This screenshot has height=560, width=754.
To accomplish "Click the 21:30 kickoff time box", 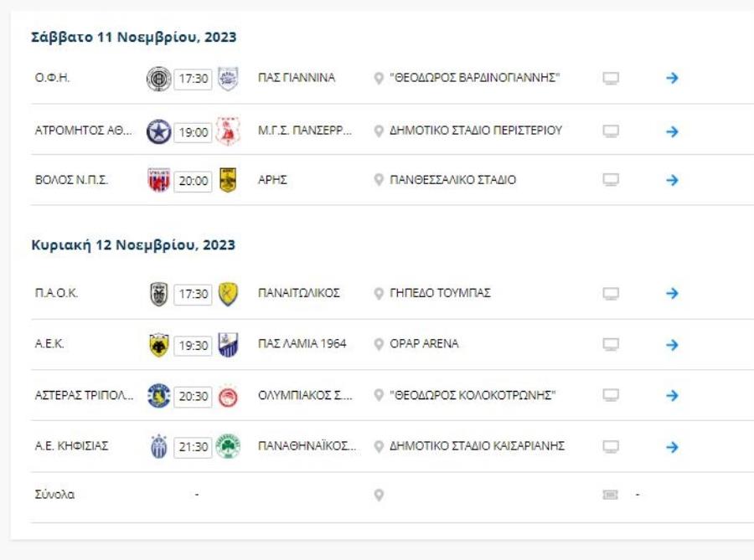I will [193, 446].
